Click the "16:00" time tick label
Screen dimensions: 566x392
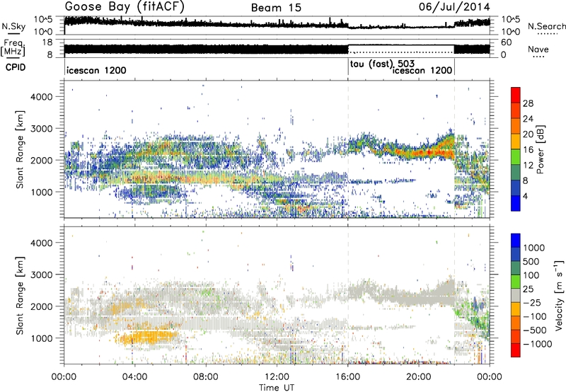click(347, 377)
